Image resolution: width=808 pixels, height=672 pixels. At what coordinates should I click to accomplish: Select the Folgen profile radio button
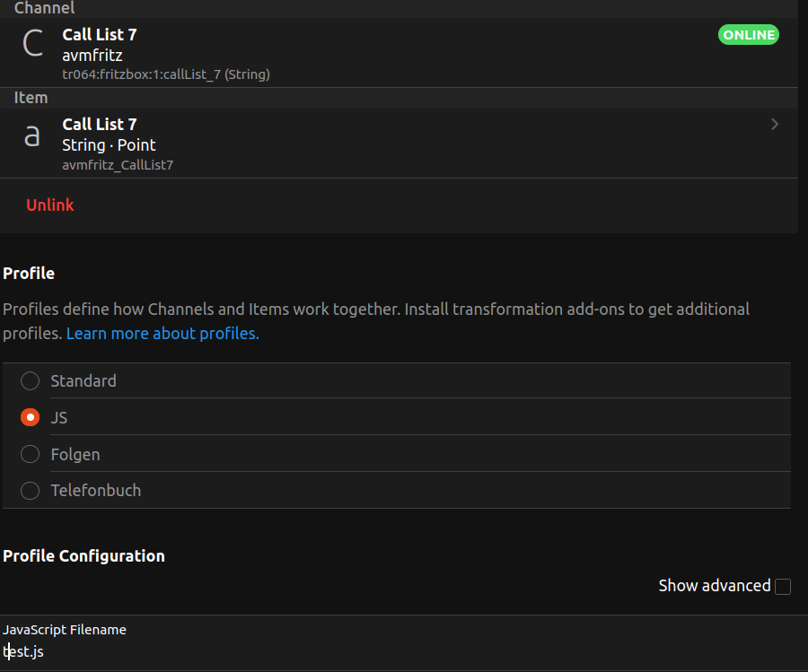30,454
